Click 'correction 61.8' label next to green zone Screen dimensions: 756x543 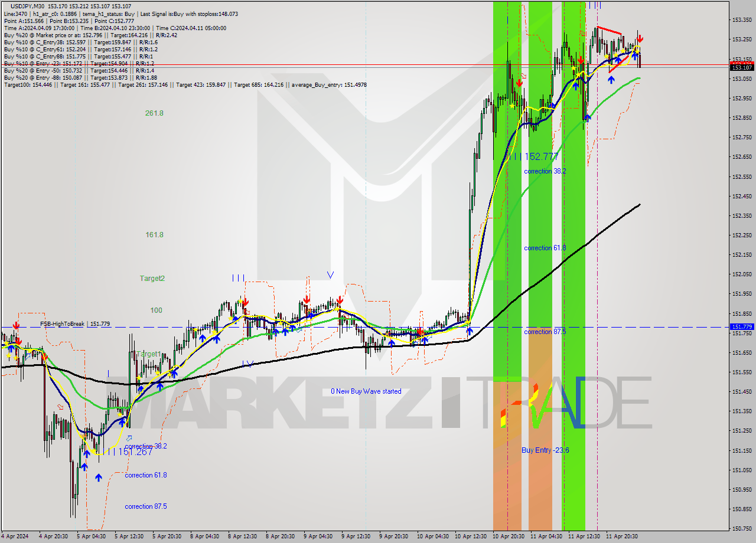click(545, 248)
